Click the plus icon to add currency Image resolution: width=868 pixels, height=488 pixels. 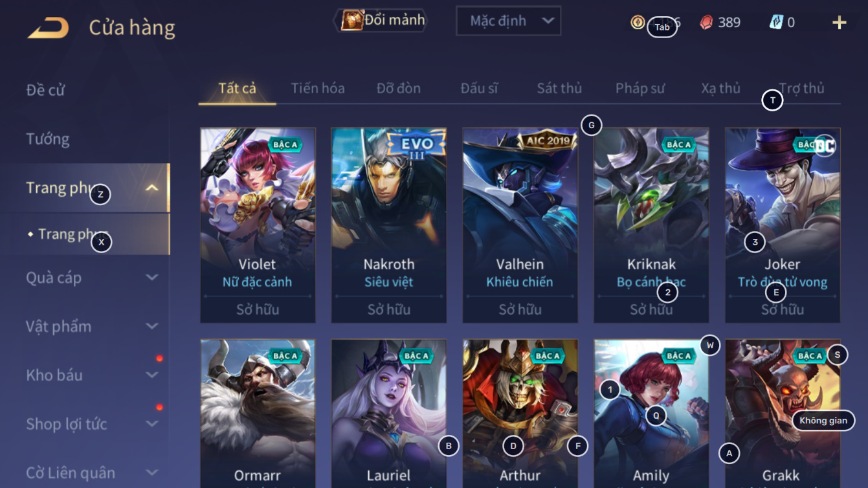pos(839,23)
